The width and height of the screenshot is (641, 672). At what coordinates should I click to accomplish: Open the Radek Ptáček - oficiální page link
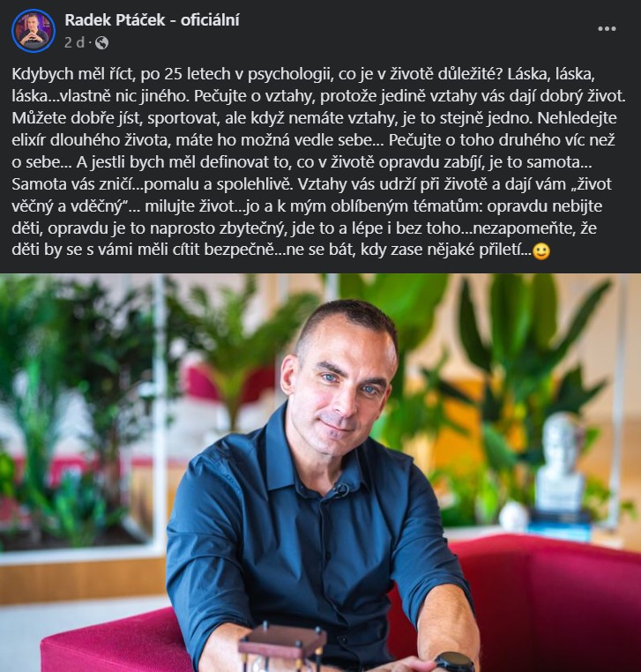point(153,20)
